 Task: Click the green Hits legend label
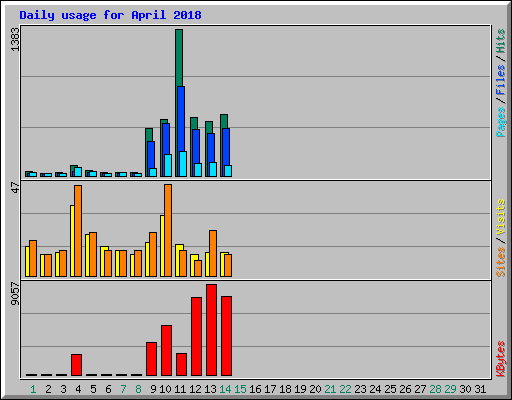[x=500, y=41]
